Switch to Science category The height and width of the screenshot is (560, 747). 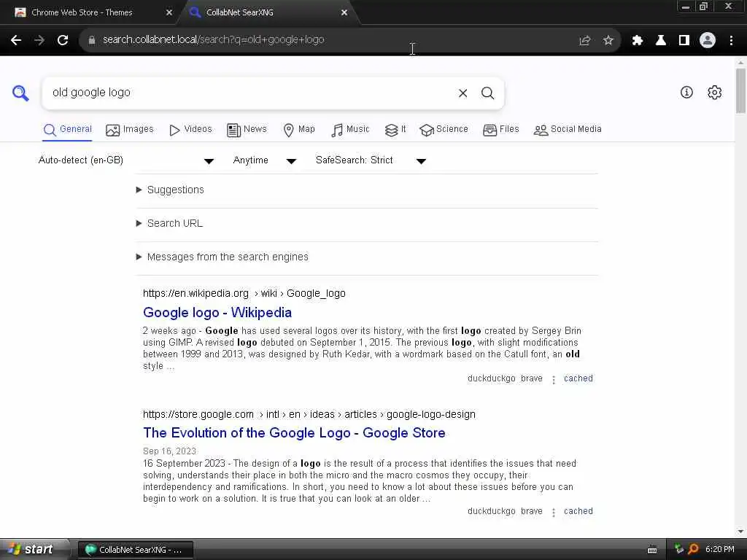(x=444, y=130)
